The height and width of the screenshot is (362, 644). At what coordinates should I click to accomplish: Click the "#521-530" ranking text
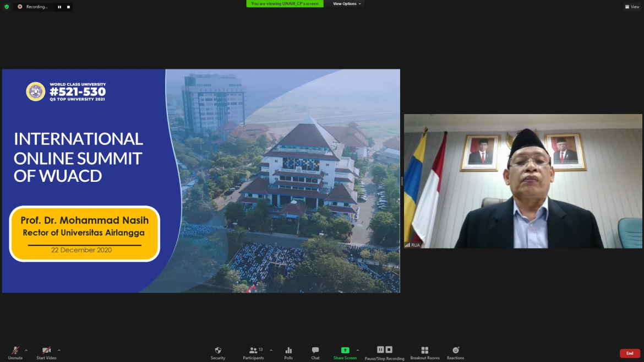(x=78, y=91)
